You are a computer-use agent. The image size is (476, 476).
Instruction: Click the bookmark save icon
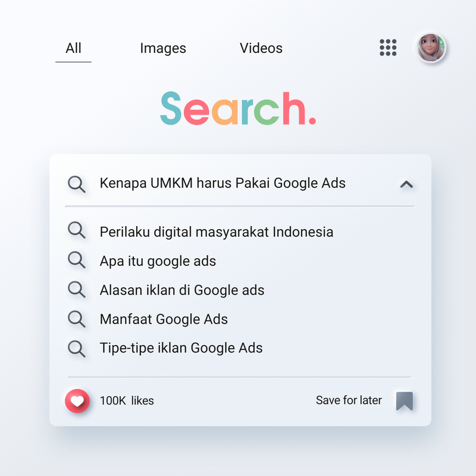click(405, 400)
